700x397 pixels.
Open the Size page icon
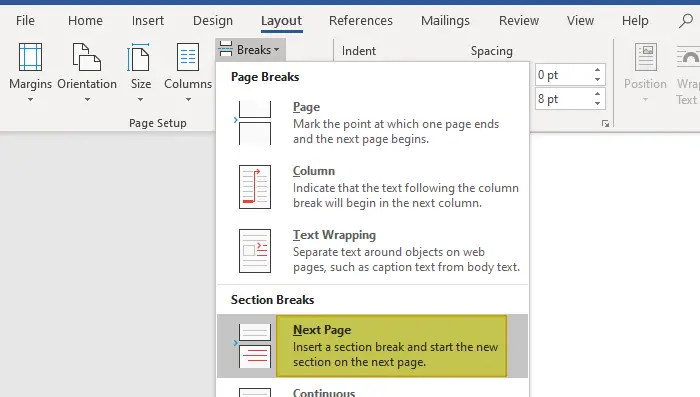[139, 57]
